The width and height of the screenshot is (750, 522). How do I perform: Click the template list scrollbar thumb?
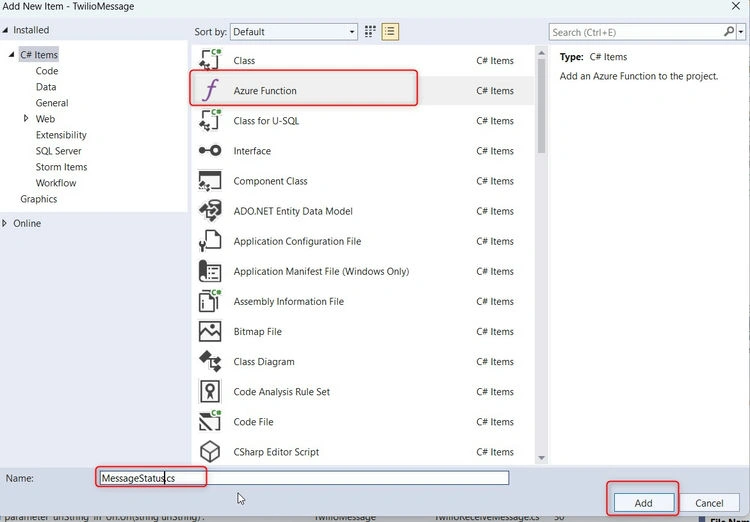coord(541,105)
